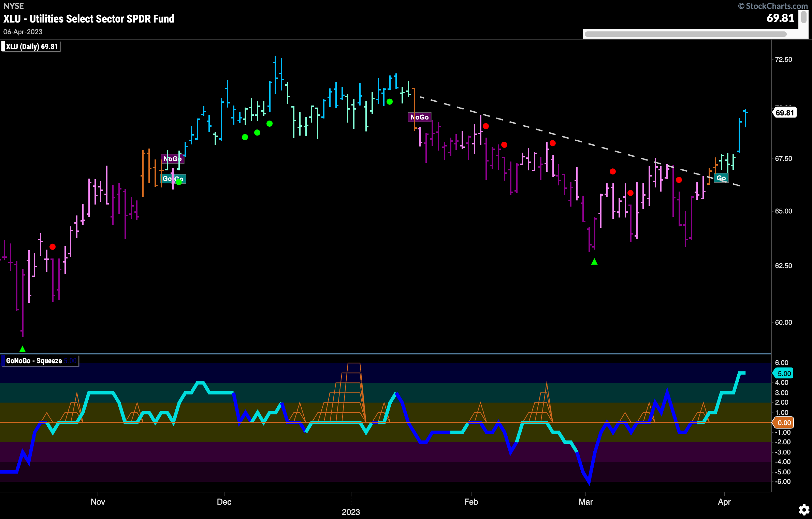Click the 65.00 price axis label
Viewport: 812px width, 519px height.
point(783,211)
